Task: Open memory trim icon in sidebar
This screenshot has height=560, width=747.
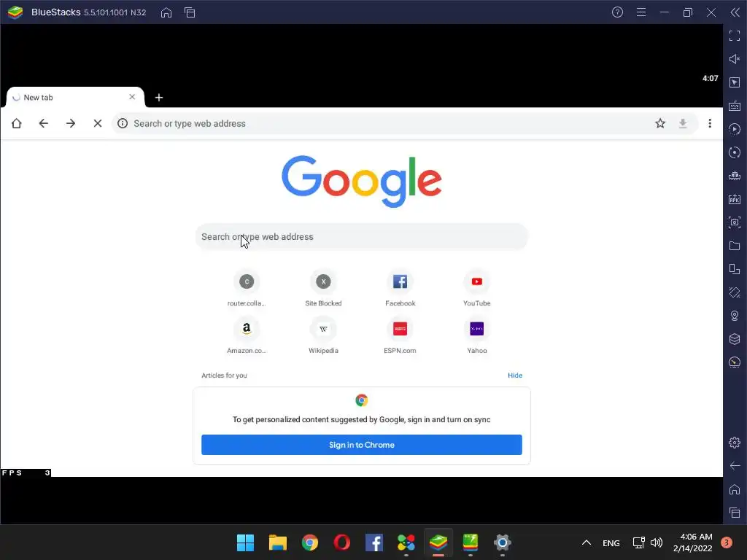Action: coord(735,176)
